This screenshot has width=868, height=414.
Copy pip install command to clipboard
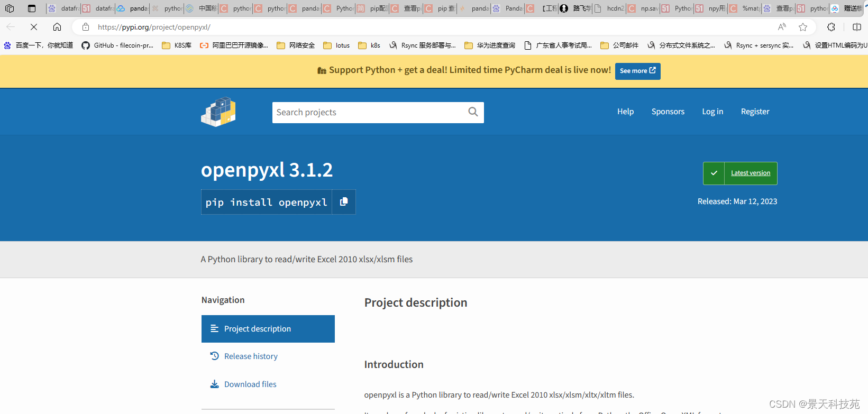tap(344, 202)
